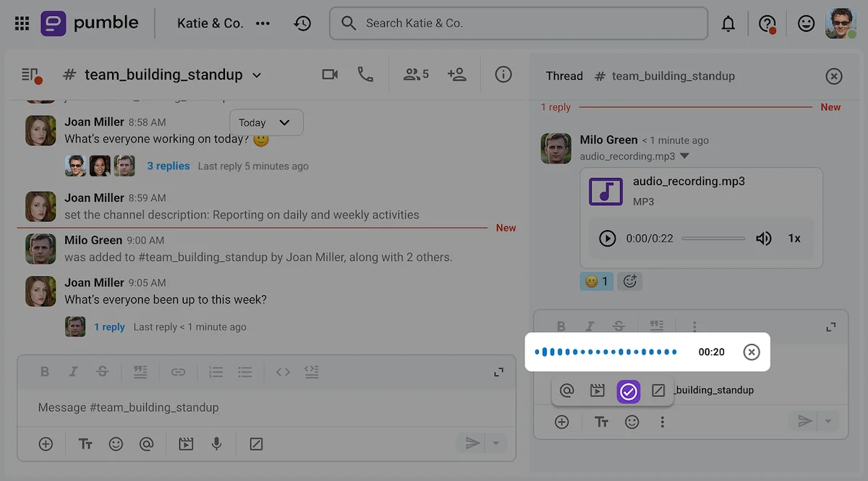
Task: Open slash shortcuts in thread popup toolbar
Action: click(x=658, y=391)
